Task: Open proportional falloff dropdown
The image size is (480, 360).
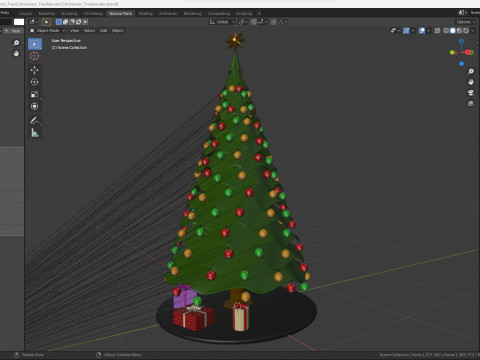Action: [x=283, y=22]
